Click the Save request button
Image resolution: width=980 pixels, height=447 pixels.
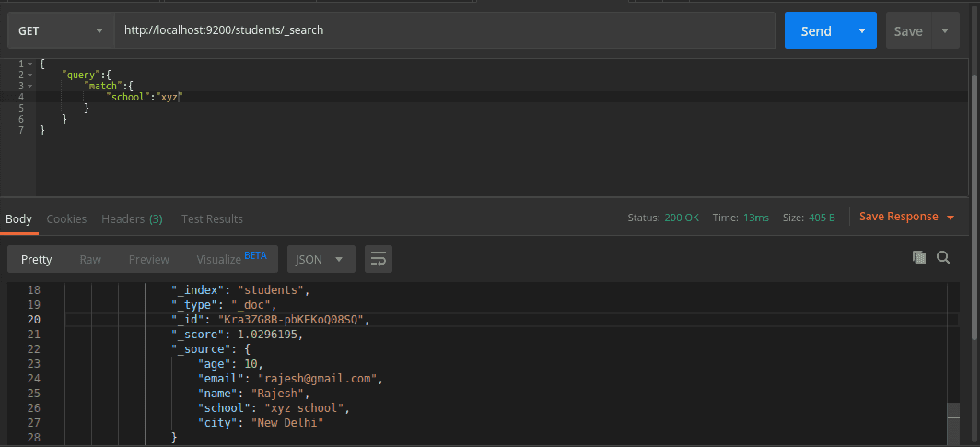click(x=908, y=30)
